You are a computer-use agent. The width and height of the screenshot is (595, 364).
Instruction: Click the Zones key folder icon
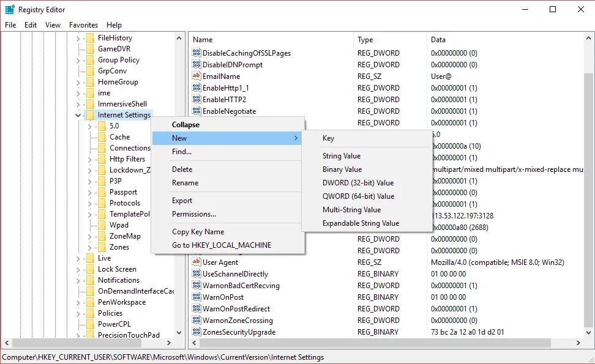[101, 247]
